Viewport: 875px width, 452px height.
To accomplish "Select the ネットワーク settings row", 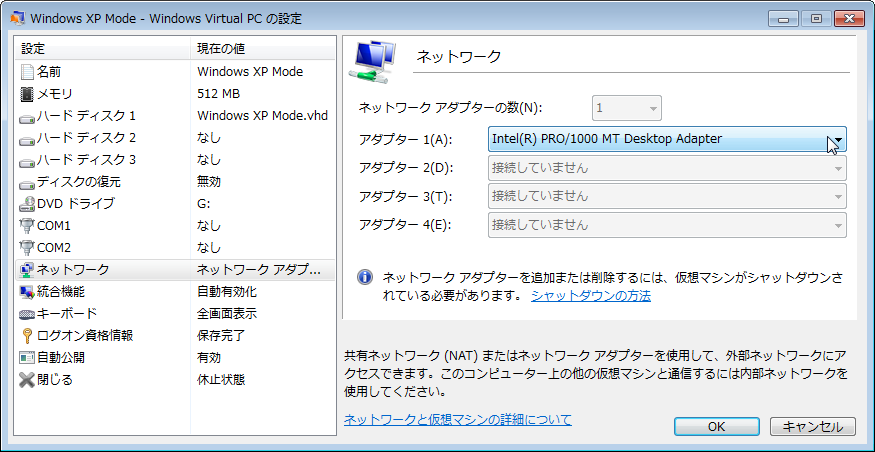I will point(176,270).
